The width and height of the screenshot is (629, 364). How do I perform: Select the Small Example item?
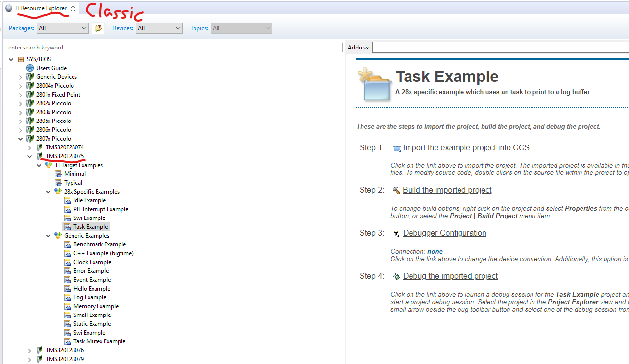[x=92, y=315]
